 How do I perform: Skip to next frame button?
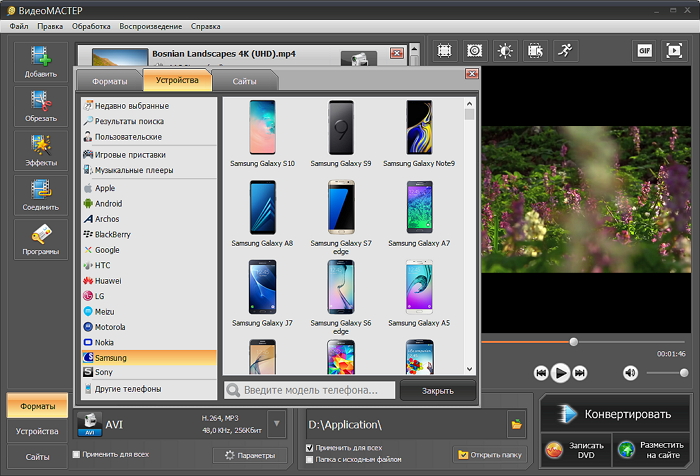[579, 372]
